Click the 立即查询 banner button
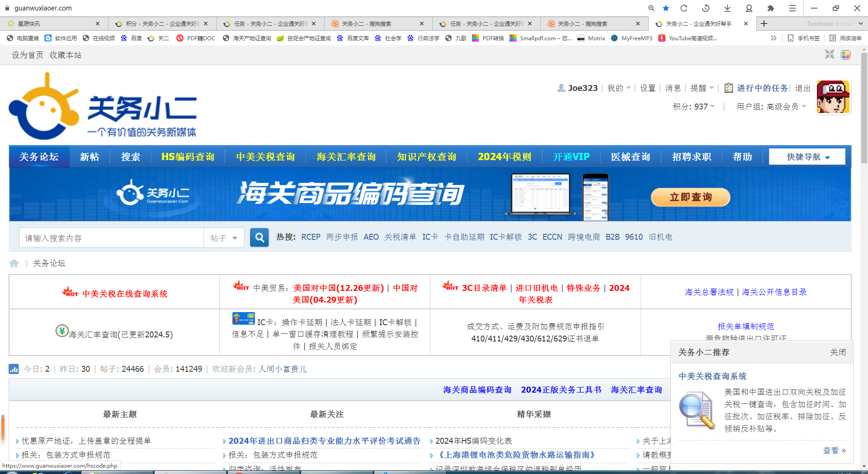Image resolution: width=868 pixels, height=474 pixels. (690, 197)
